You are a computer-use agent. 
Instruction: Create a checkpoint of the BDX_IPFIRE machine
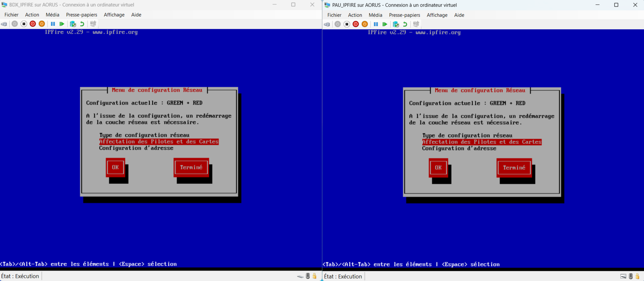73,24
